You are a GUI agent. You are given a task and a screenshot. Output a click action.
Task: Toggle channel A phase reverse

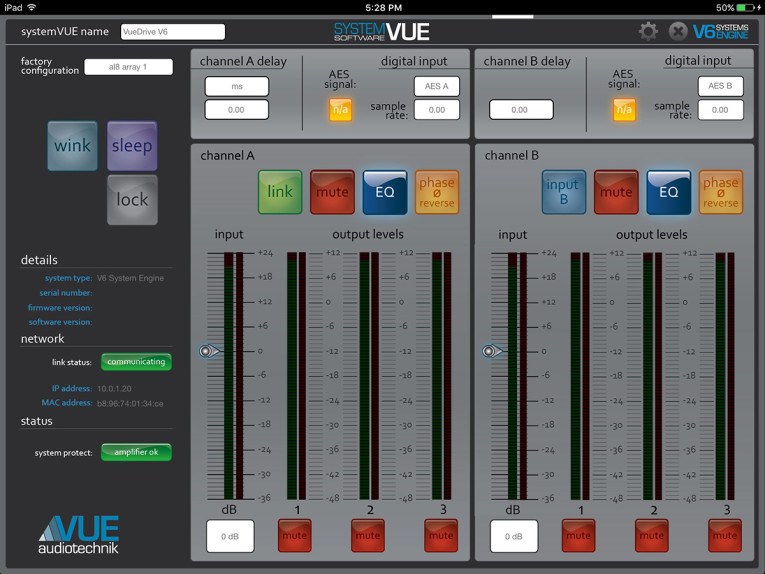pyautogui.click(x=437, y=192)
